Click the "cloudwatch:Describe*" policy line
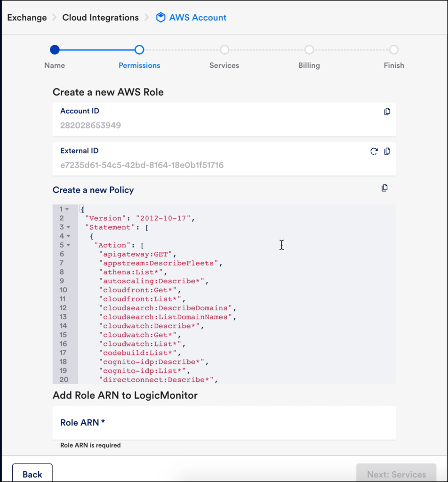448x482 pixels. (x=152, y=326)
